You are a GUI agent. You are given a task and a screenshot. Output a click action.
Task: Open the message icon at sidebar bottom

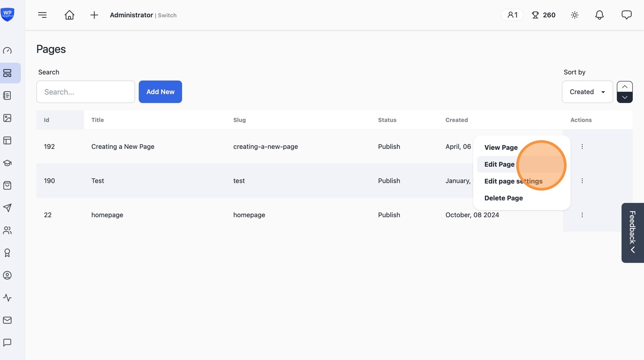point(7,343)
